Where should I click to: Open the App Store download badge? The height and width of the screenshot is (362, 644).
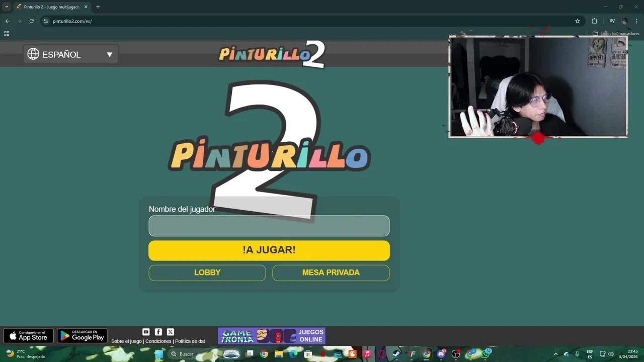tap(29, 336)
